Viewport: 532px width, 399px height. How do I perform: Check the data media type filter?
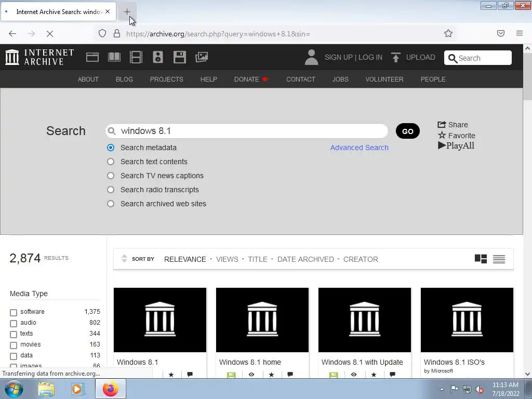click(x=14, y=356)
